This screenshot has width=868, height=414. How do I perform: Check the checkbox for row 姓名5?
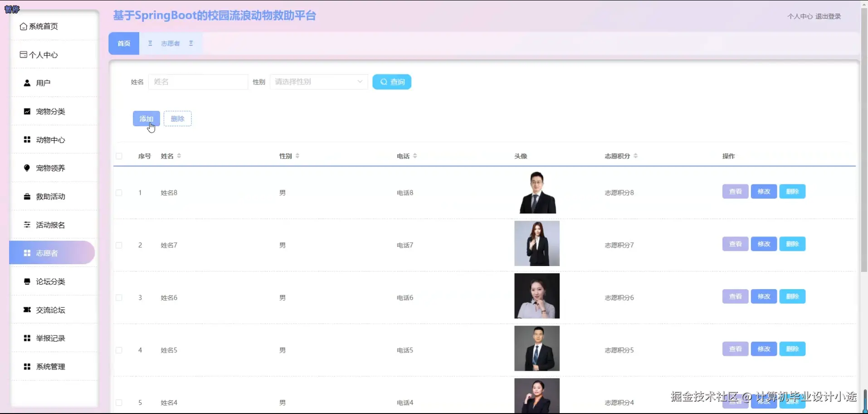119,350
